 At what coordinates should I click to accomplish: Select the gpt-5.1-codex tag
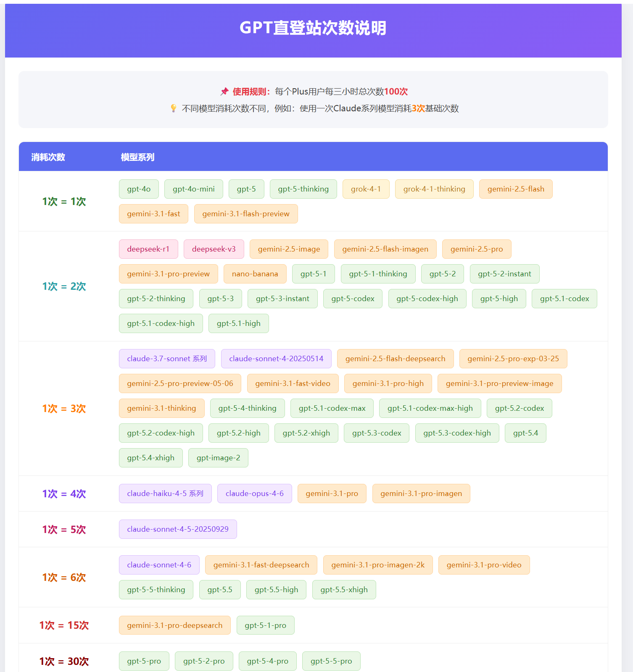564,299
